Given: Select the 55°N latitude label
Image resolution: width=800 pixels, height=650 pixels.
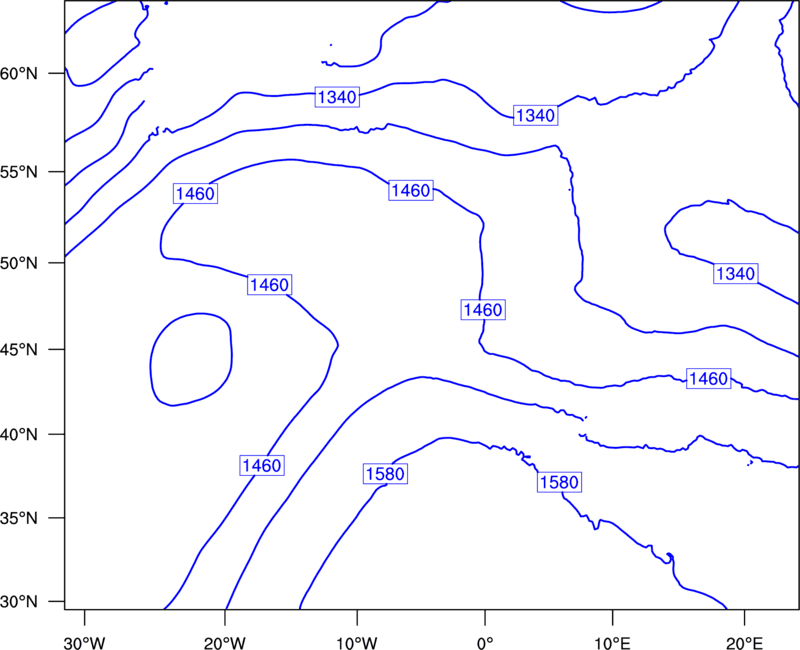Looking at the screenshot, I should [x=19, y=172].
